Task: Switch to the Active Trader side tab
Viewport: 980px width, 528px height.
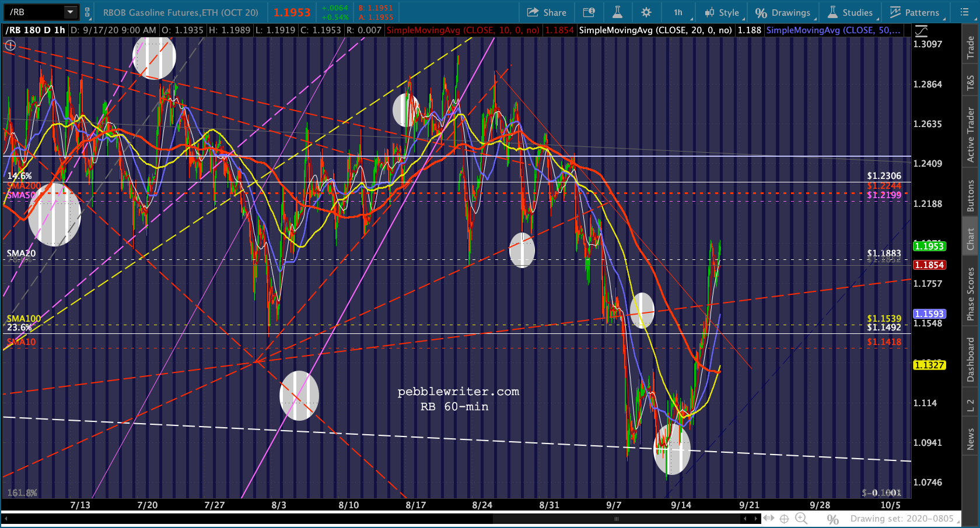Action: pyautogui.click(x=971, y=134)
